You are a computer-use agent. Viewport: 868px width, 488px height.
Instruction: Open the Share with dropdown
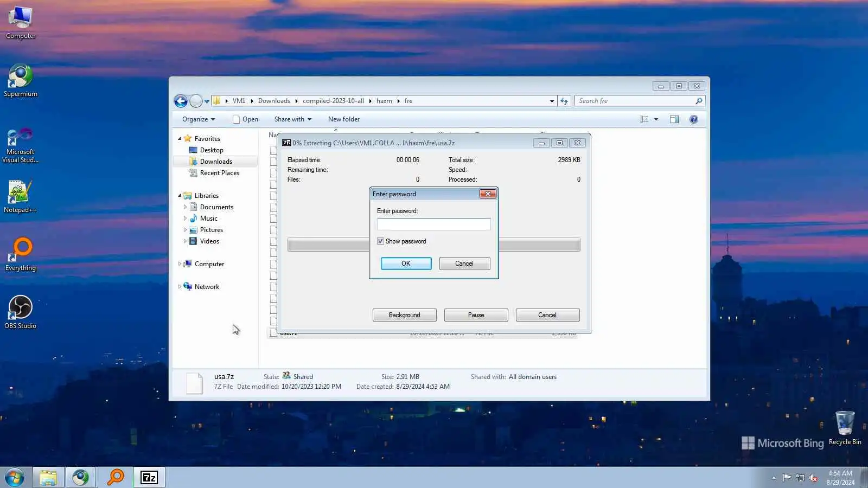pyautogui.click(x=293, y=119)
